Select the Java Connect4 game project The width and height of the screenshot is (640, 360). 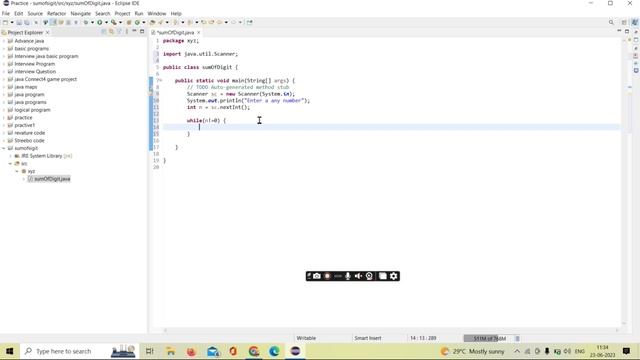point(45,79)
